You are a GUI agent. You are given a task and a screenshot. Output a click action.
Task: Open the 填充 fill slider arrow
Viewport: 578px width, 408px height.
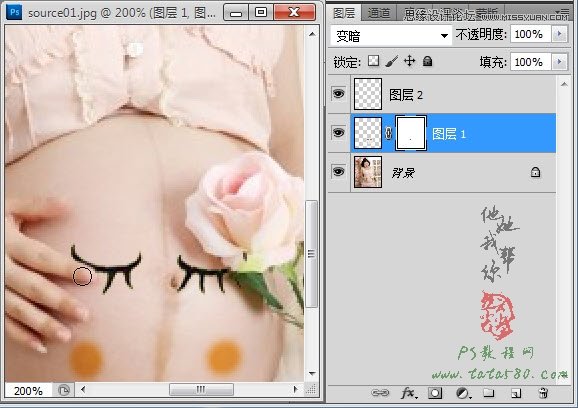[x=560, y=62]
